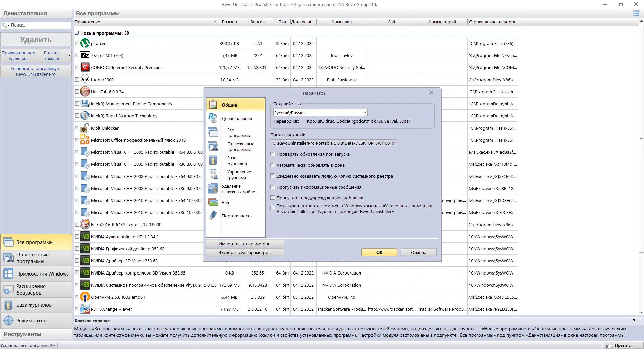Toggle daily full registry backup checkbox
Screen dimensions: 644x349
273,176
